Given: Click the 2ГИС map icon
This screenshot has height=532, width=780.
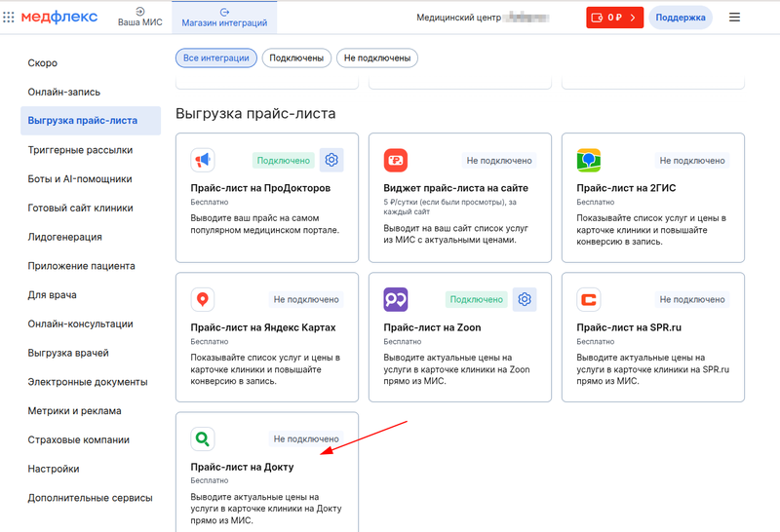Looking at the screenshot, I should click(x=589, y=160).
